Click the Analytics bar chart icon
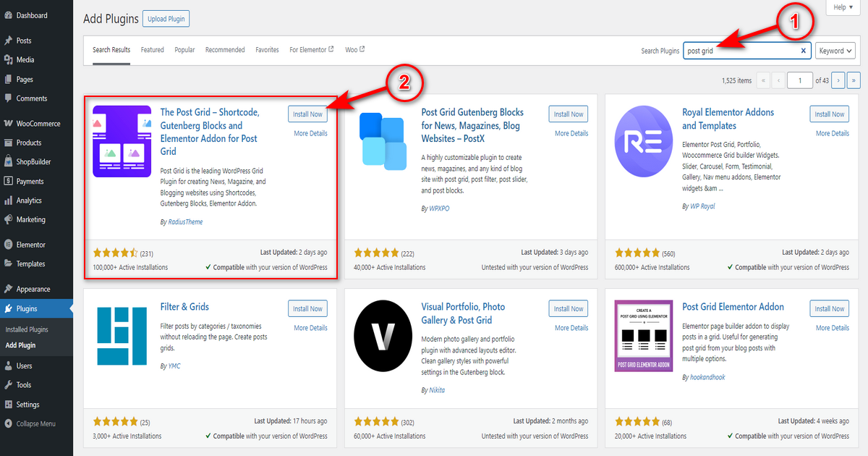Image resolution: width=868 pixels, height=456 pixels. pos(8,200)
